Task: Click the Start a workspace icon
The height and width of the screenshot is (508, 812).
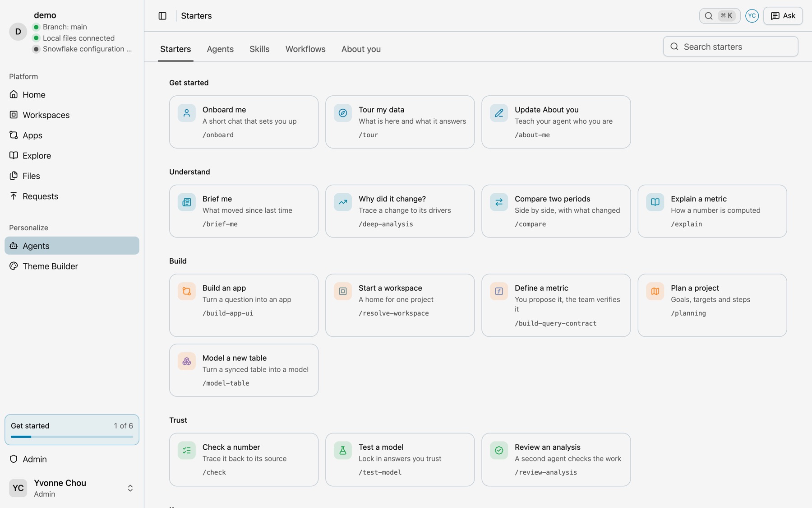Action: (x=343, y=291)
